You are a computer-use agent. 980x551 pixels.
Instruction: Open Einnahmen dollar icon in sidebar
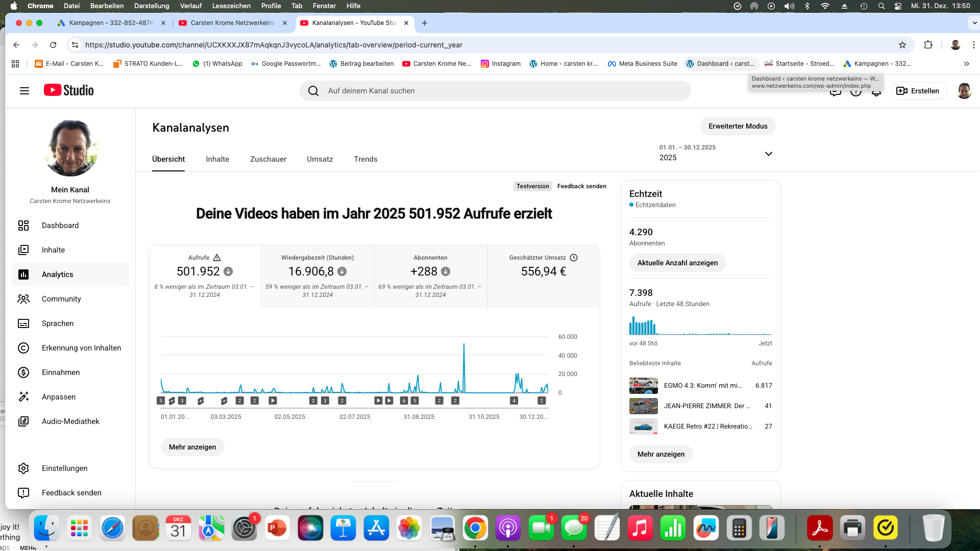pyautogui.click(x=23, y=372)
